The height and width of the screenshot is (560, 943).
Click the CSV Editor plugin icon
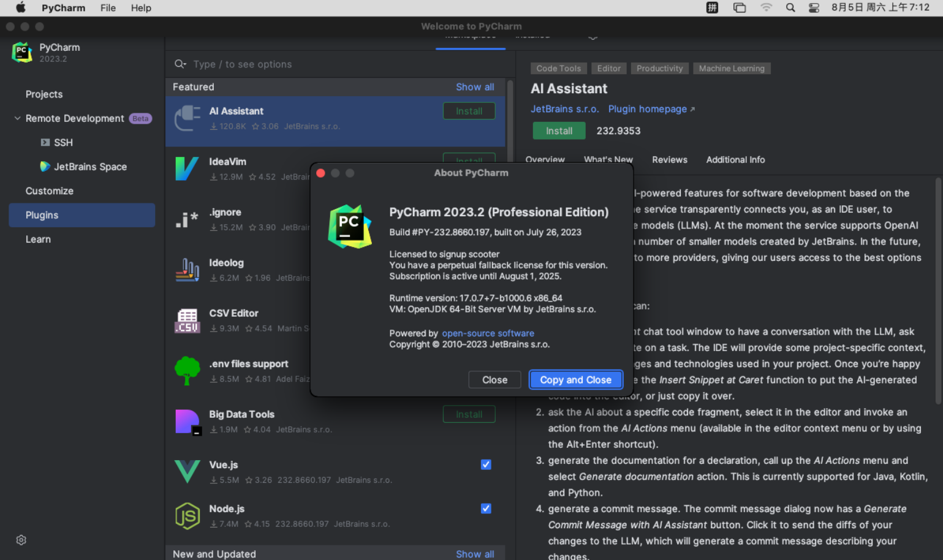[x=187, y=320]
